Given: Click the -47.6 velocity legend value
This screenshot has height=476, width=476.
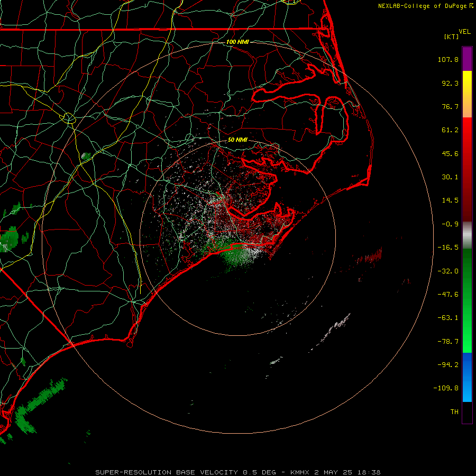Looking at the screenshot, I should click(448, 295).
